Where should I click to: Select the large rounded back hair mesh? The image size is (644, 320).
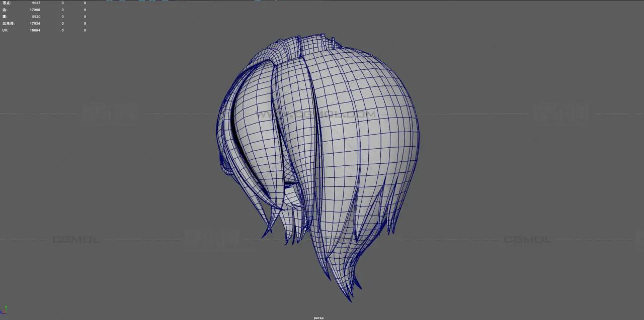[x=367, y=126]
